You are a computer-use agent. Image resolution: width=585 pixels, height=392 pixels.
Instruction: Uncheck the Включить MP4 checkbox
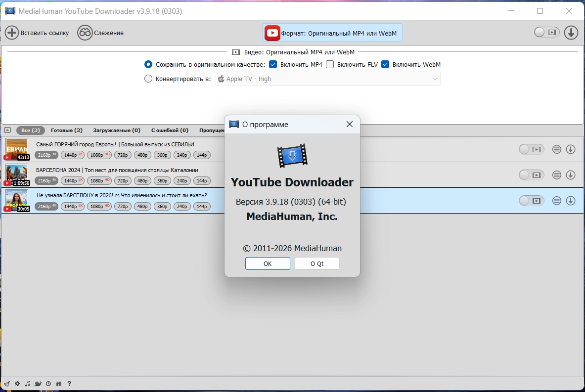tap(273, 65)
